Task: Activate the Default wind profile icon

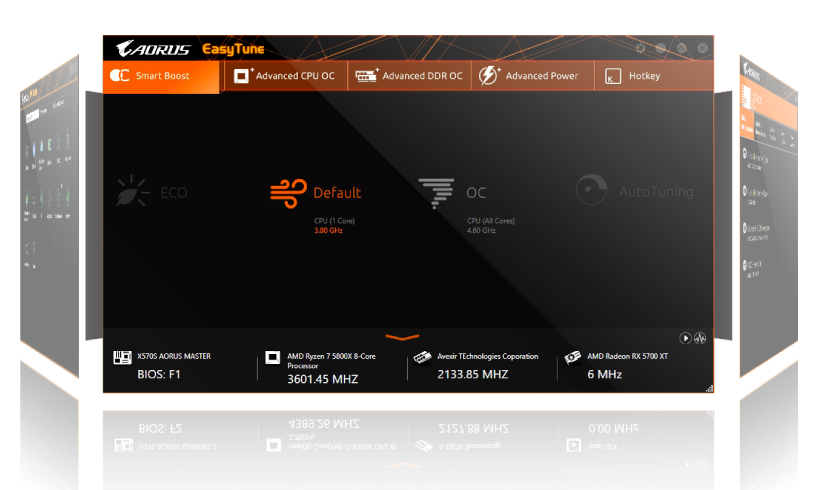Action: (289, 192)
